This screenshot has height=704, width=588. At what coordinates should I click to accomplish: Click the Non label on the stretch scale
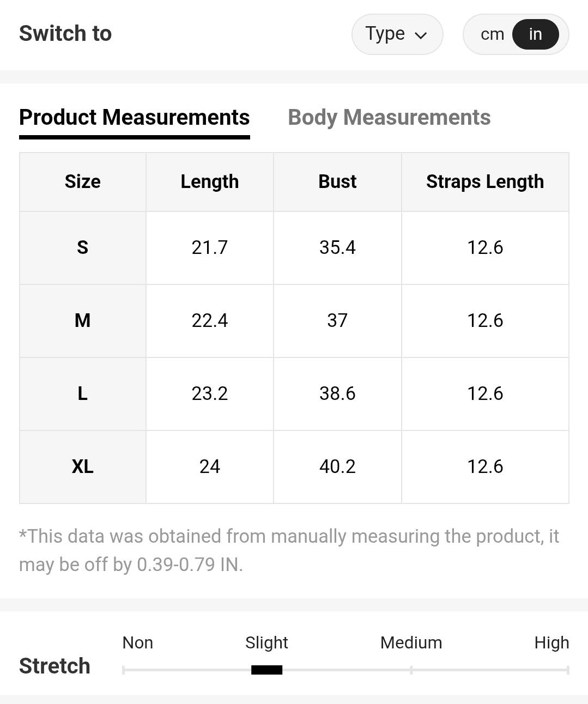click(138, 643)
